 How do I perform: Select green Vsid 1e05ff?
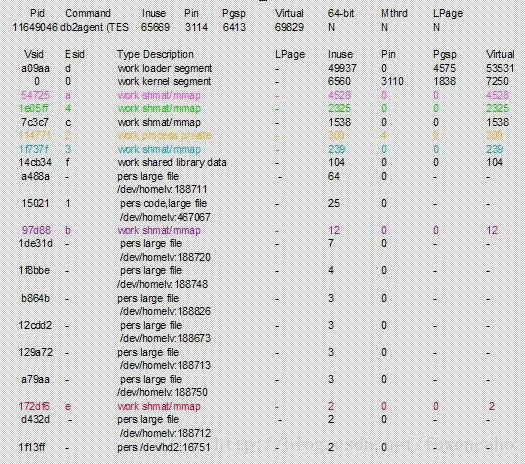coord(33,108)
